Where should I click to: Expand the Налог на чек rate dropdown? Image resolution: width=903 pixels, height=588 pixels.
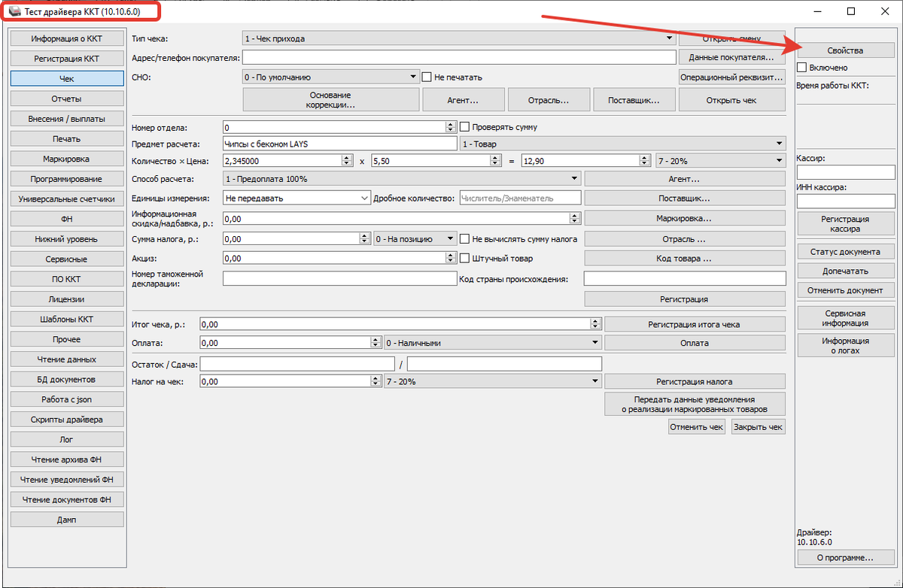click(x=492, y=381)
